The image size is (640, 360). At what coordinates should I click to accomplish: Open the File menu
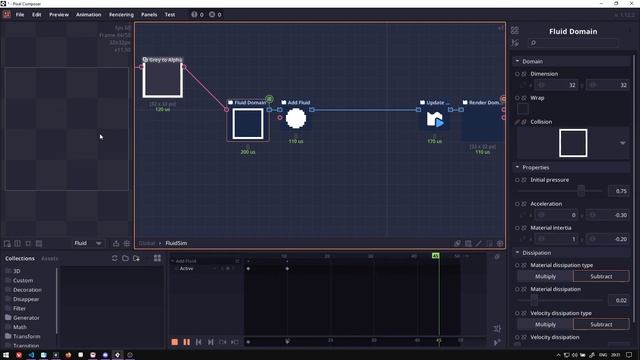(x=20, y=15)
